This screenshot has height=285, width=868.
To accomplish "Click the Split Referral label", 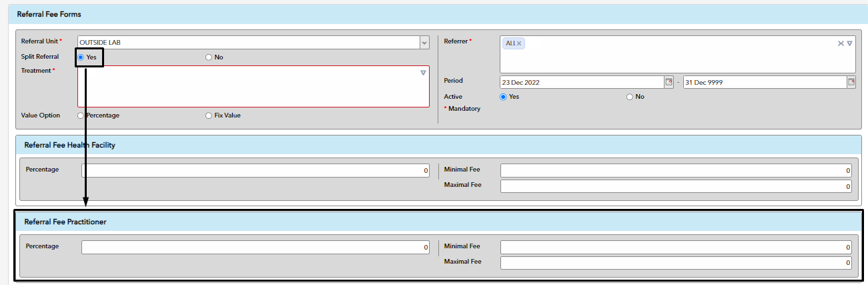I will click(40, 57).
